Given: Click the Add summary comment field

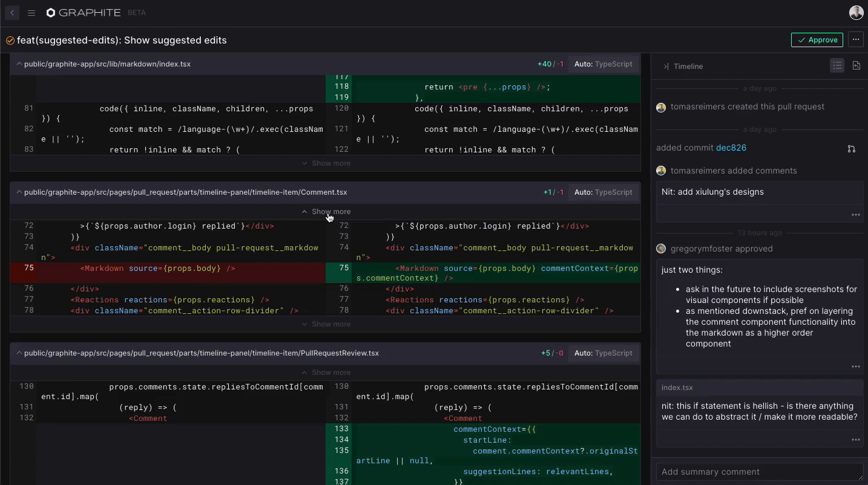Looking at the screenshot, I should click(759, 472).
